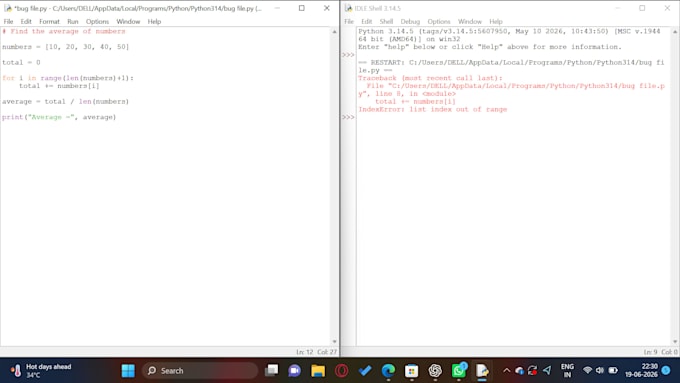Click the IDLE Shell scrollbar up arrow
Image resolution: width=680 pixels, height=383 pixels.
point(675,32)
